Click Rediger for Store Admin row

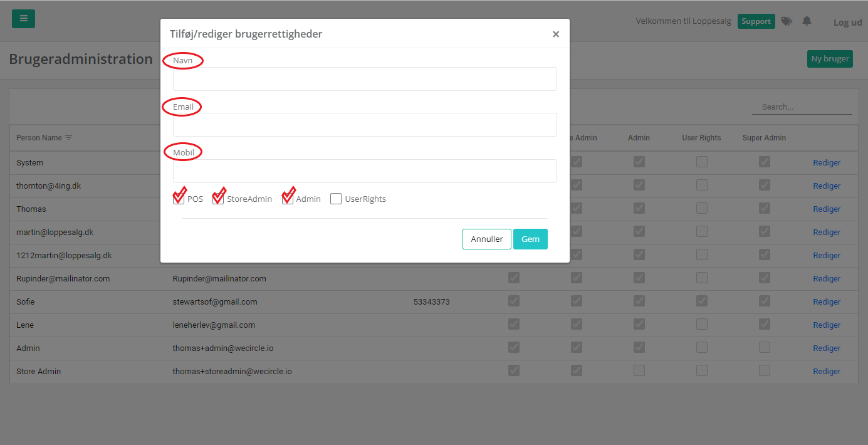point(827,371)
